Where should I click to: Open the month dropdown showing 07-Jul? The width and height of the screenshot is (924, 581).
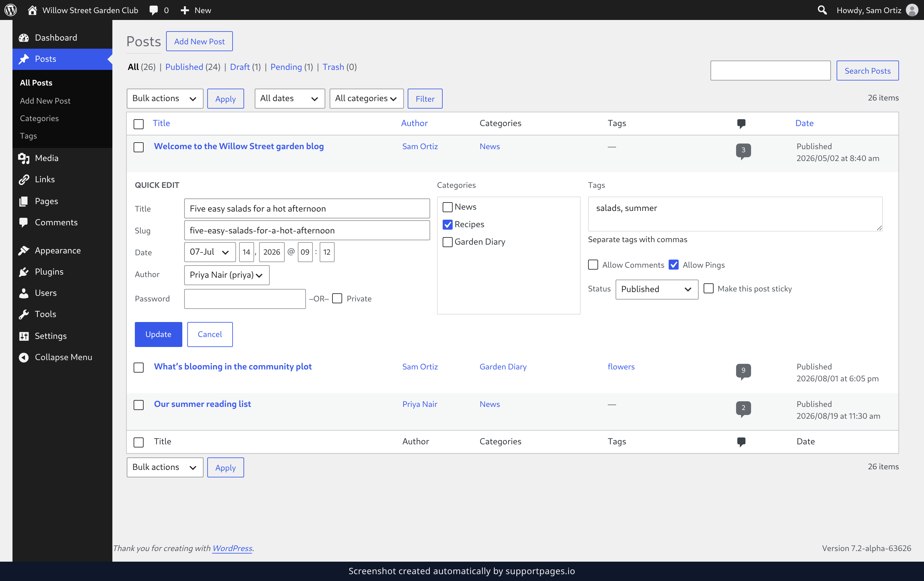210,252
